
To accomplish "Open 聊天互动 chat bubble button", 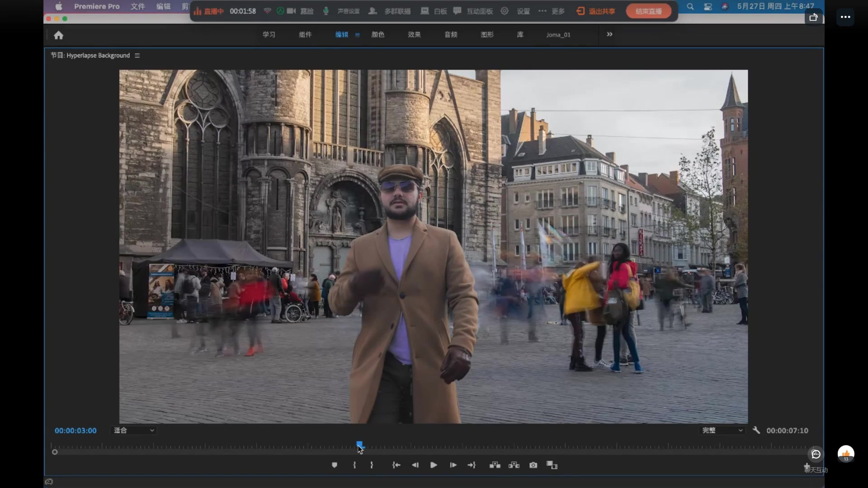I will pos(816,454).
